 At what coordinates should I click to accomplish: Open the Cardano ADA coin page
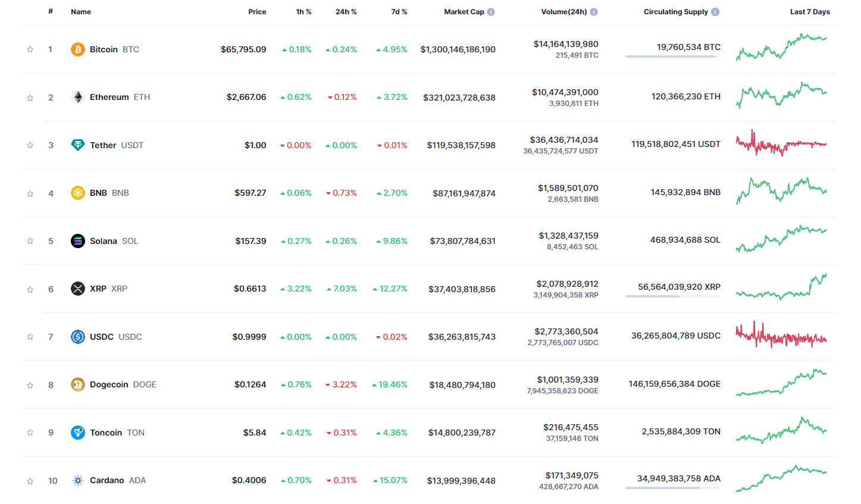click(x=118, y=480)
